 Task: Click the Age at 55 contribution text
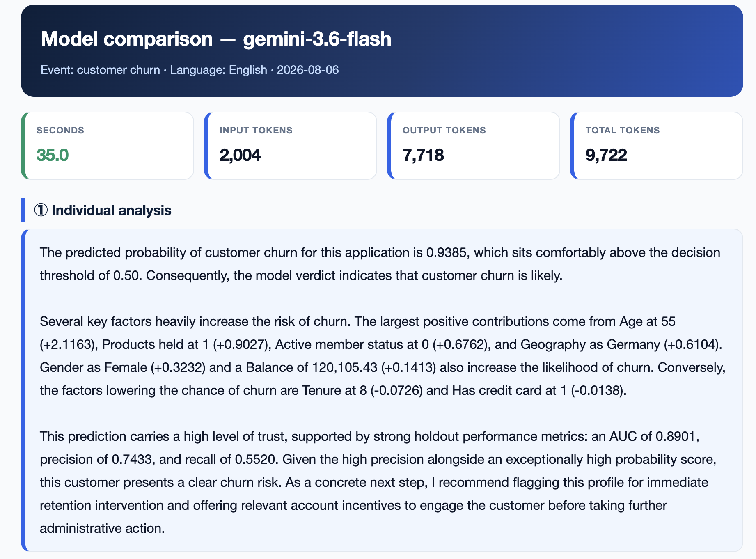(x=648, y=321)
